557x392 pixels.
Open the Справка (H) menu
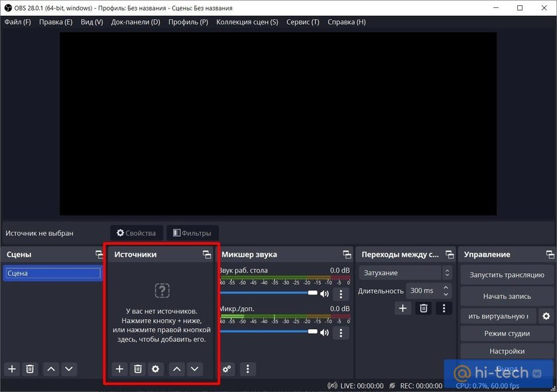[x=347, y=22]
